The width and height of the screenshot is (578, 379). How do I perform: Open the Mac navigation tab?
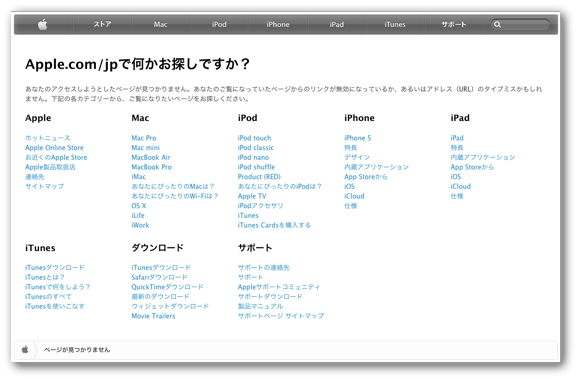(160, 24)
